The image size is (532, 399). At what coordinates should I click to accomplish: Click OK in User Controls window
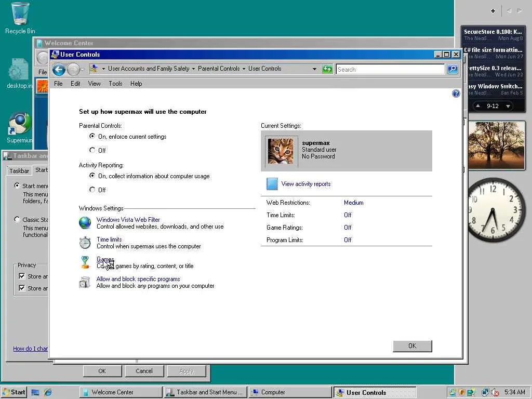coord(412,346)
